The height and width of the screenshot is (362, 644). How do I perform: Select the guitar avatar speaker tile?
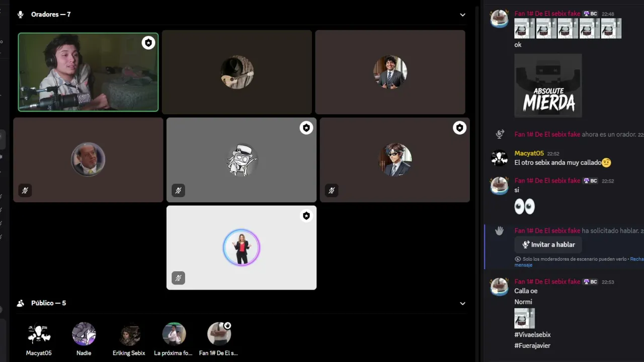pyautogui.click(x=237, y=72)
